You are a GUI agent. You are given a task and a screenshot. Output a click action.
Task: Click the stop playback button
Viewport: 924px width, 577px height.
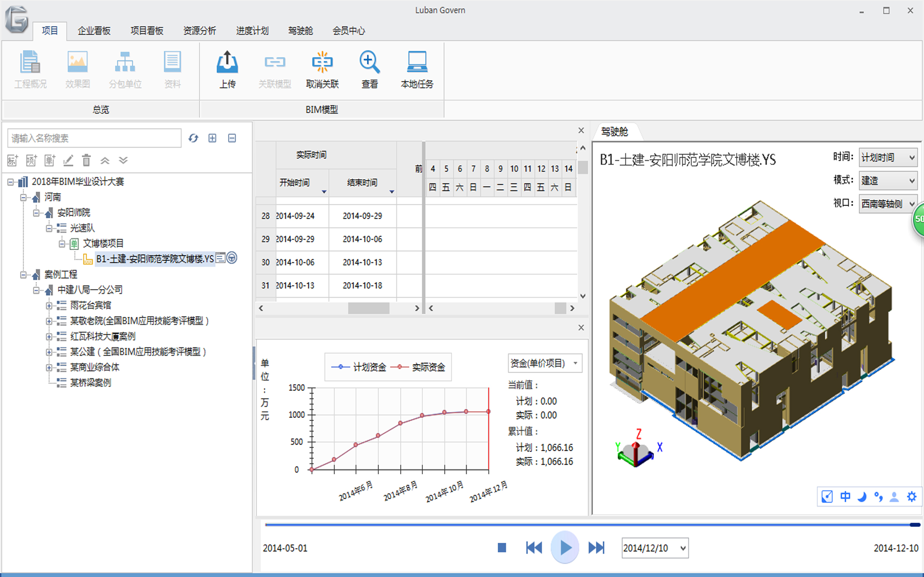coord(502,548)
